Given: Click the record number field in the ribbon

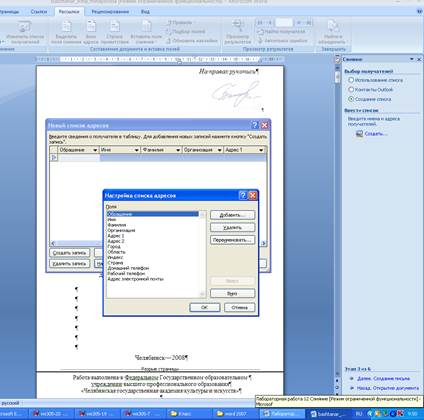Looking at the screenshot, I should point(284,23).
